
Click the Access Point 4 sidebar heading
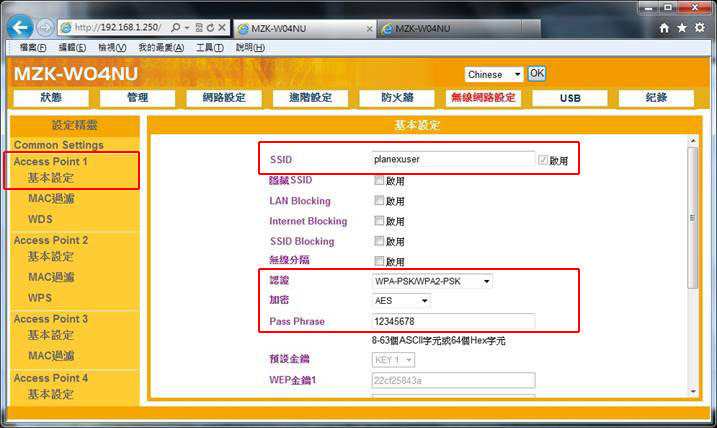[51, 378]
